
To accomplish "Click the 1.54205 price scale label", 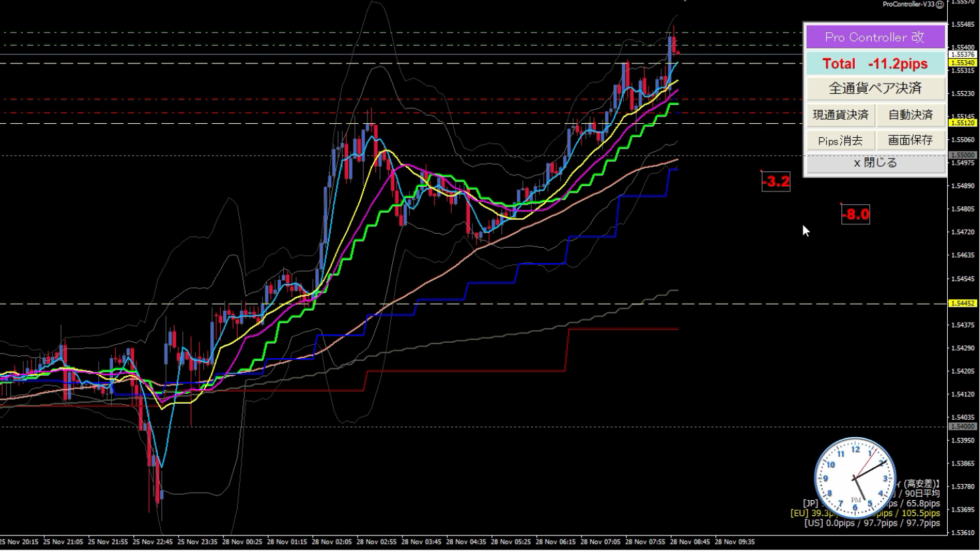I will (962, 371).
